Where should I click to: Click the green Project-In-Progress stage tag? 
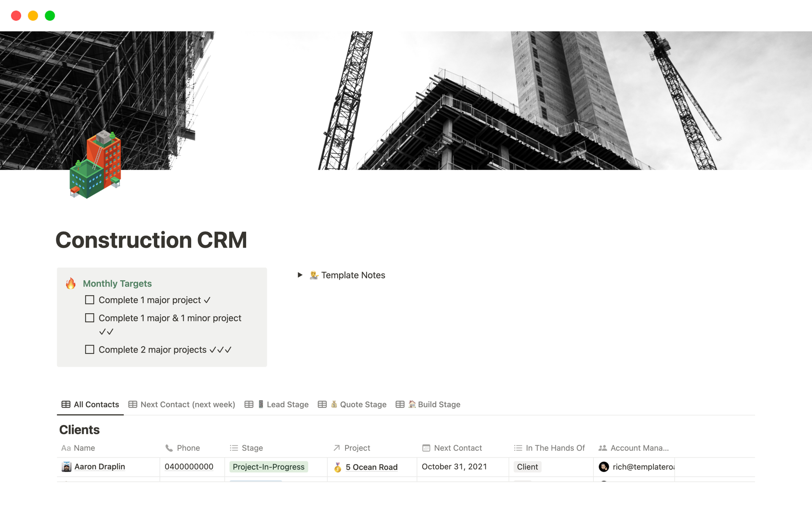[x=269, y=467]
